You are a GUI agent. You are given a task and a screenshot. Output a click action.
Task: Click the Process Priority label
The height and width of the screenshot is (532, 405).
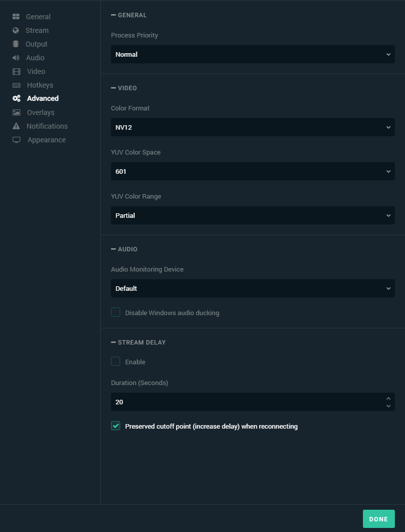click(x=134, y=35)
